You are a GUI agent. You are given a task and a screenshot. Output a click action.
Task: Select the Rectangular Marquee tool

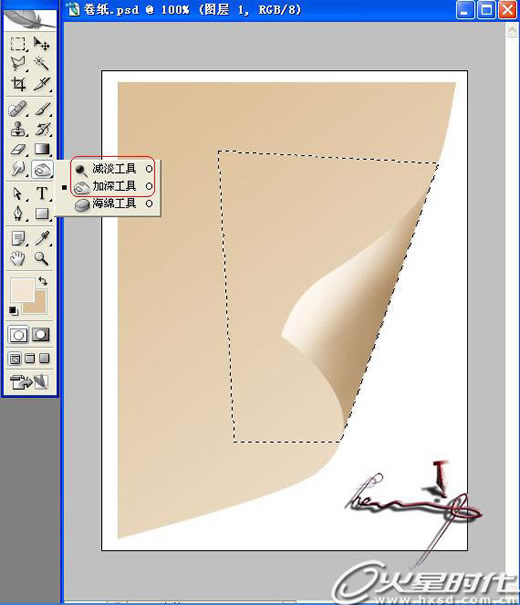click(x=18, y=44)
